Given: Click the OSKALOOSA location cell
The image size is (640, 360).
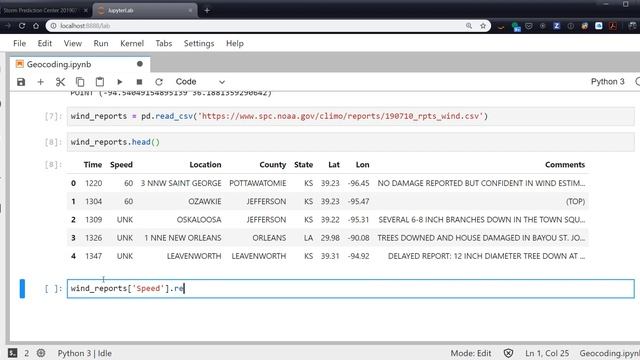Looking at the screenshot, I should [199, 220].
